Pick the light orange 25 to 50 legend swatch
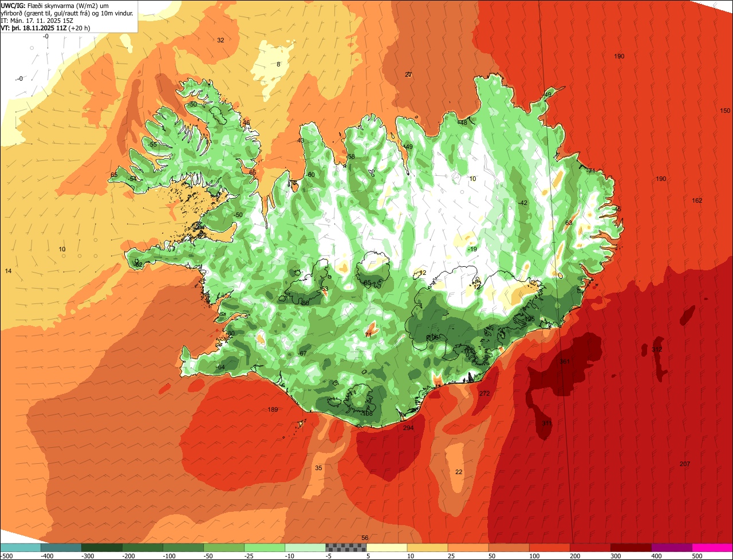Image resolution: width=733 pixels, height=560 pixels. 468,547
